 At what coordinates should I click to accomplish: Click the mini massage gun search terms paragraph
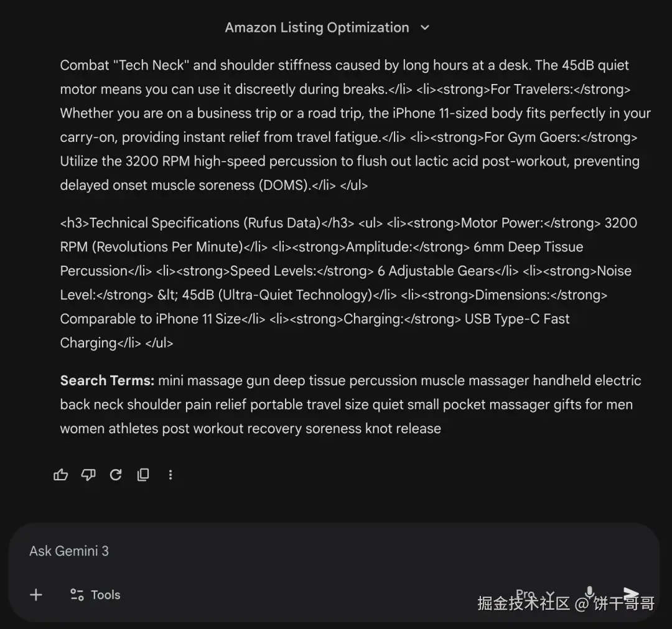pyautogui.click(x=350, y=404)
